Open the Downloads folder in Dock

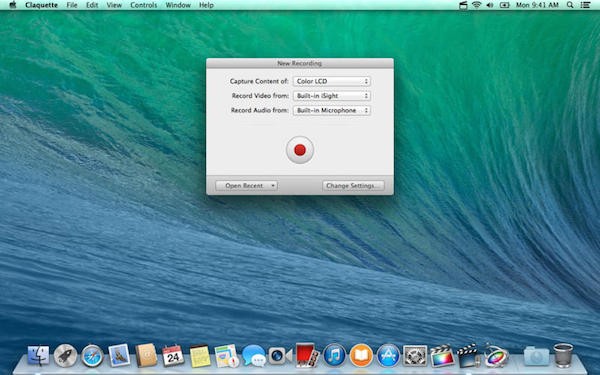point(536,355)
